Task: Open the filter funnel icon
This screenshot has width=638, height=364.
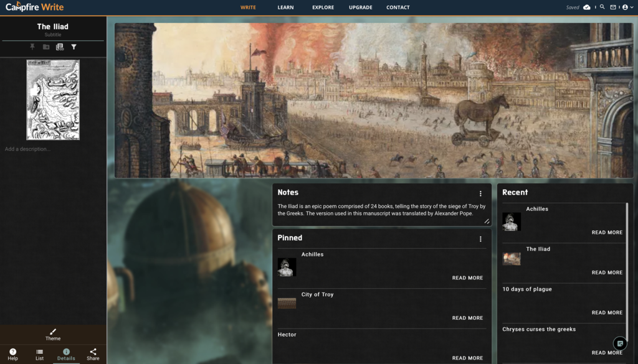Action: click(74, 47)
